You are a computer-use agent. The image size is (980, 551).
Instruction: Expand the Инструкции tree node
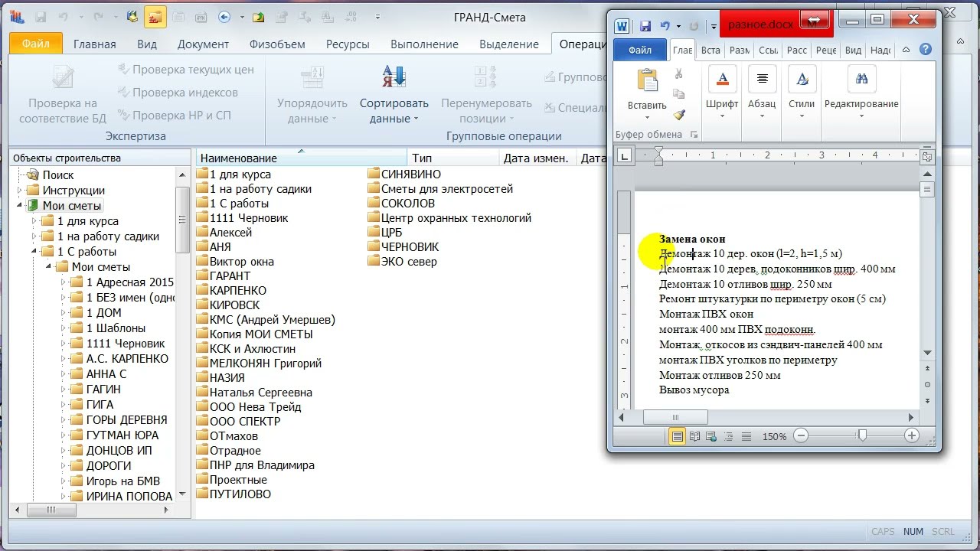20,191
